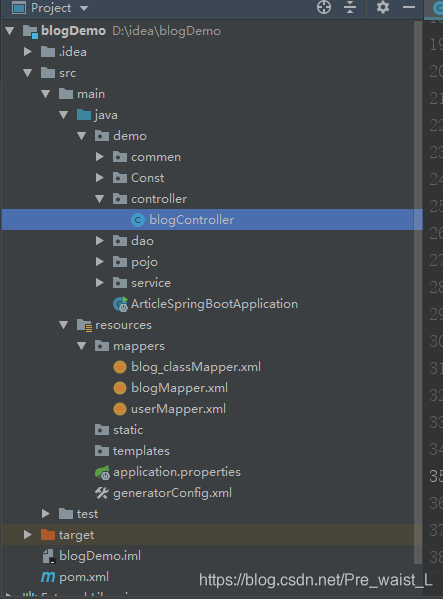The width and height of the screenshot is (443, 599).
Task: Select userMapper.xml file
Action: tap(178, 409)
